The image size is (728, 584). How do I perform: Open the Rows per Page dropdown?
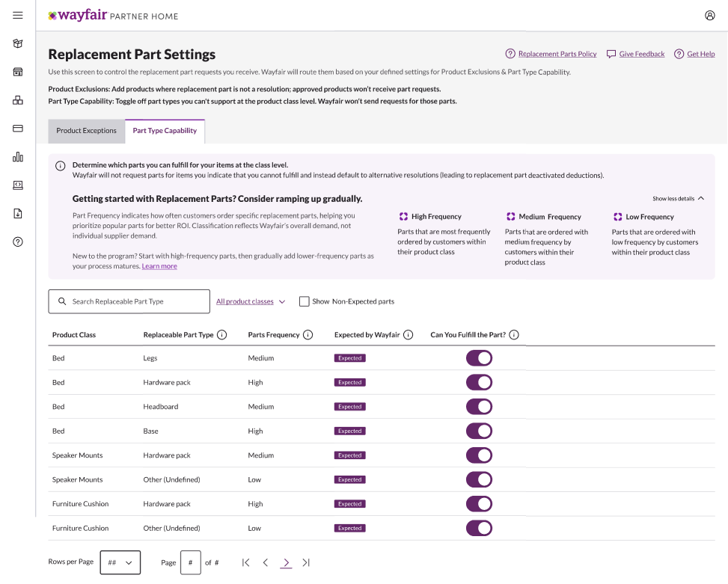tap(120, 562)
